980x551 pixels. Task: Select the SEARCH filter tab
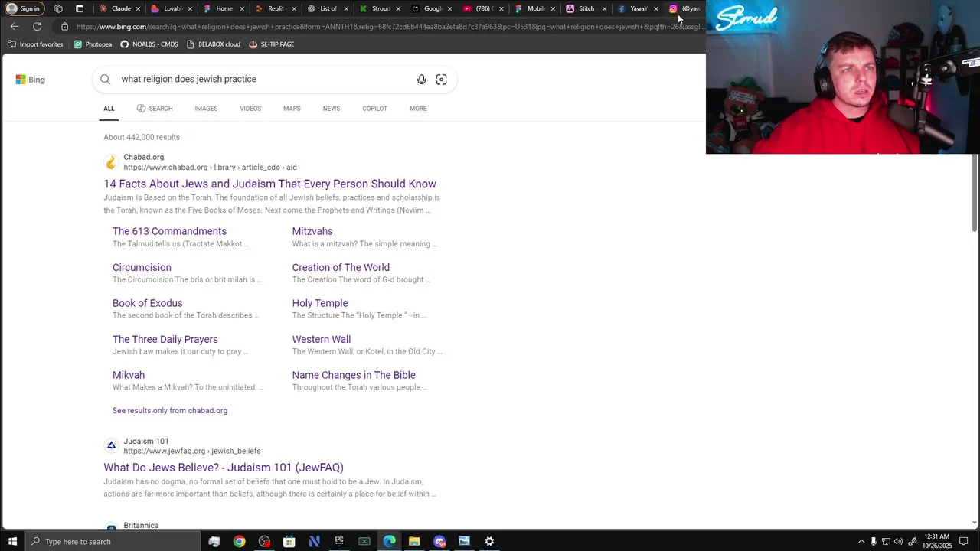[x=155, y=109]
